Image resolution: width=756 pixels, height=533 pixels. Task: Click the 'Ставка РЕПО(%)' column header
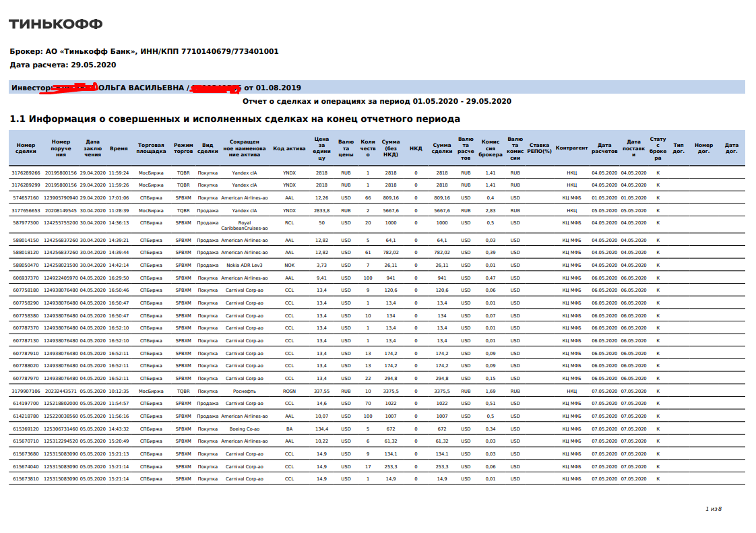pyautogui.click(x=540, y=148)
